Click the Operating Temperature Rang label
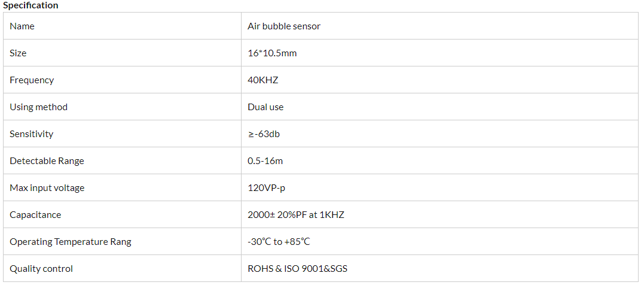This screenshot has width=644, height=288. [x=71, y=242]
